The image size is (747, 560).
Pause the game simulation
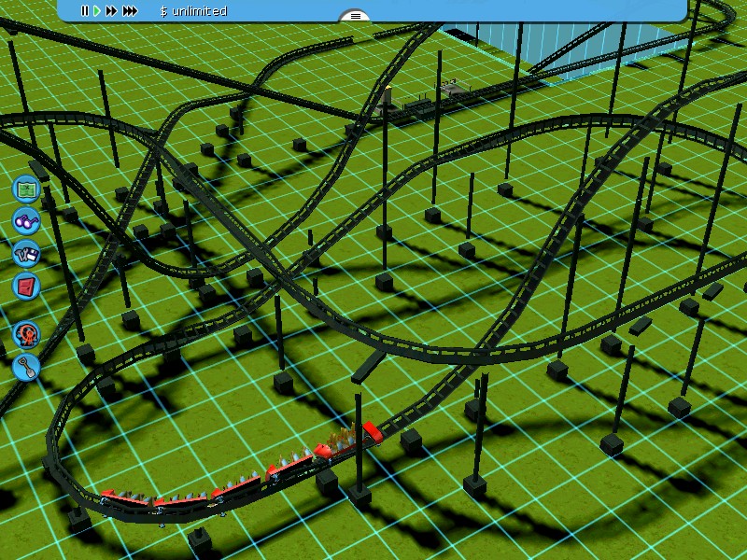pyautogui.click(x=85, y=11)
